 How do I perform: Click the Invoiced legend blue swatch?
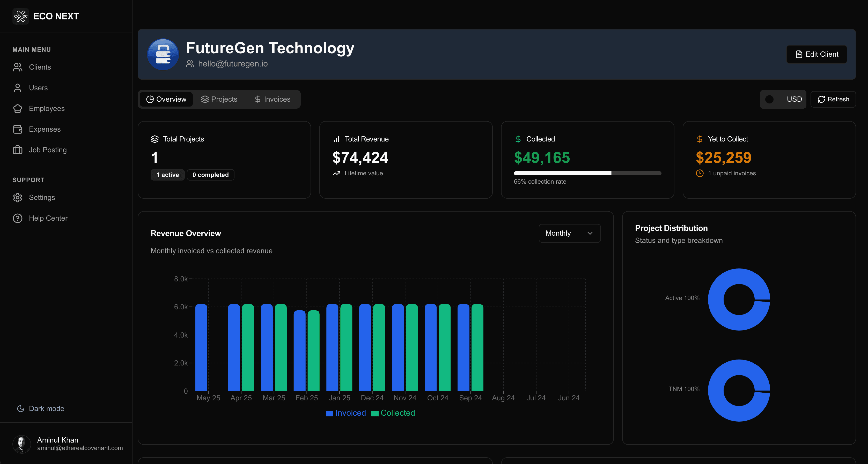[x=329, y=413]
